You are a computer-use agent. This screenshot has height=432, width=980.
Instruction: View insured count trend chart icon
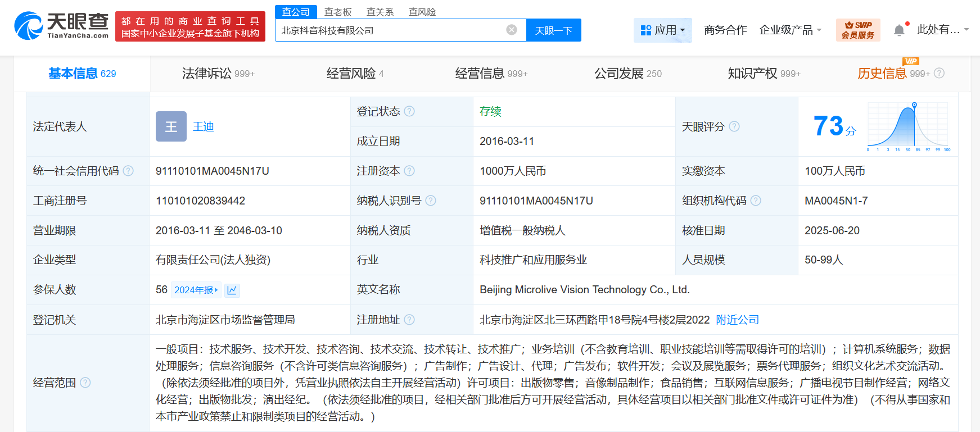(x=232, y=290)
